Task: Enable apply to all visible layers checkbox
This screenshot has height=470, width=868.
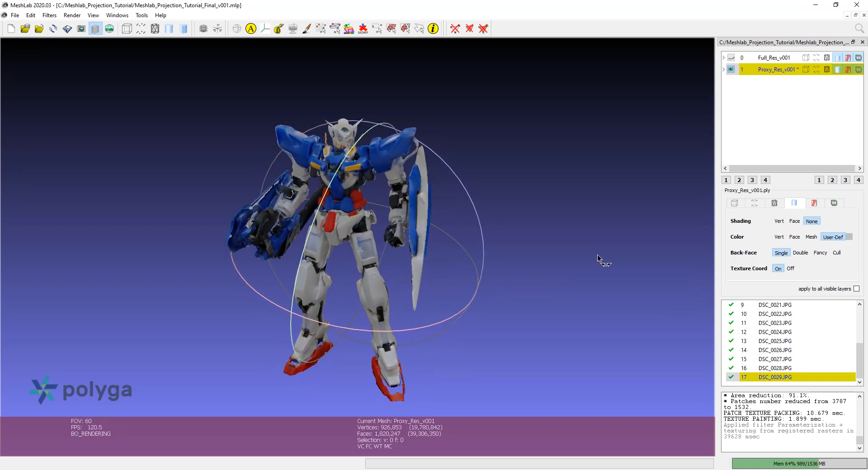Action: [x=856, y=289]
